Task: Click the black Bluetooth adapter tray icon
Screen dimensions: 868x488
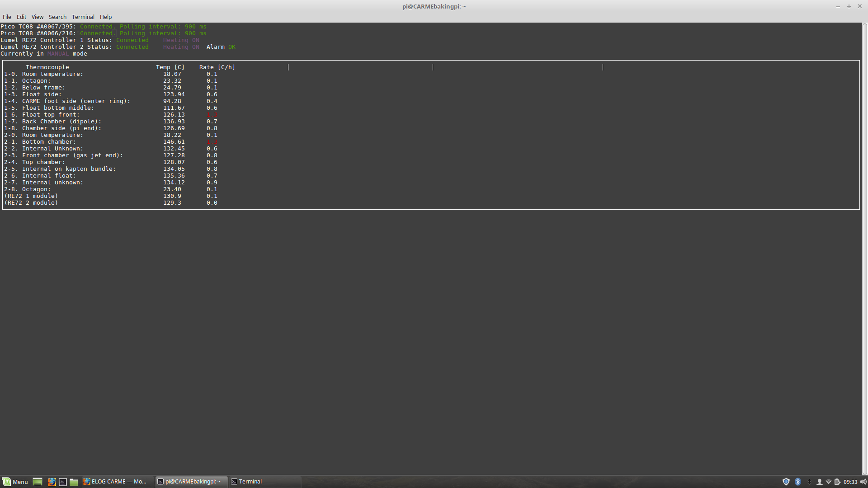Action: (809, 482)
